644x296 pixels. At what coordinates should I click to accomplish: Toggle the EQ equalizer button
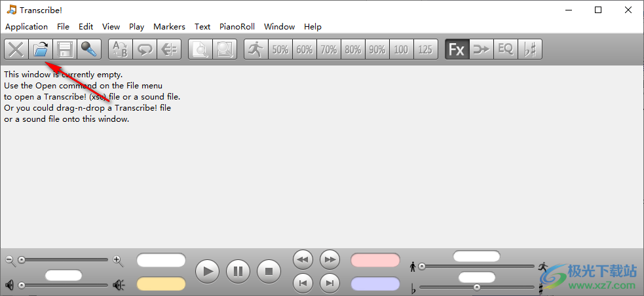click(506, 50)
